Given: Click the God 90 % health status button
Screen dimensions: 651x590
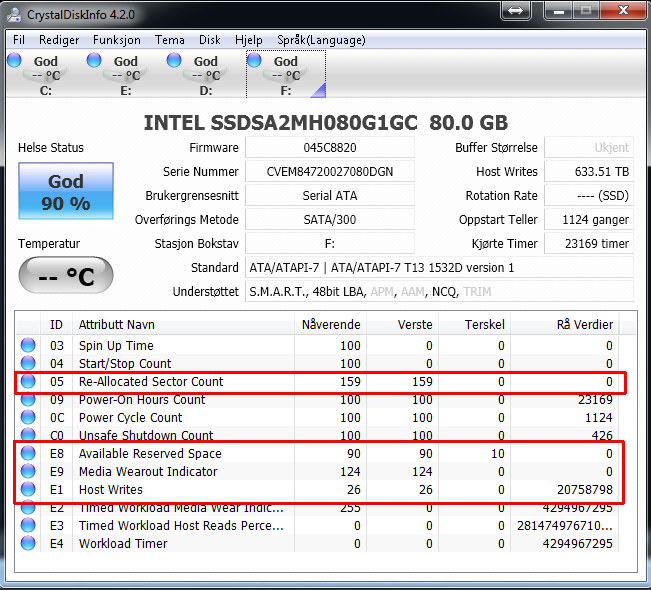Looking at the screenshot, I should [66, 191].
